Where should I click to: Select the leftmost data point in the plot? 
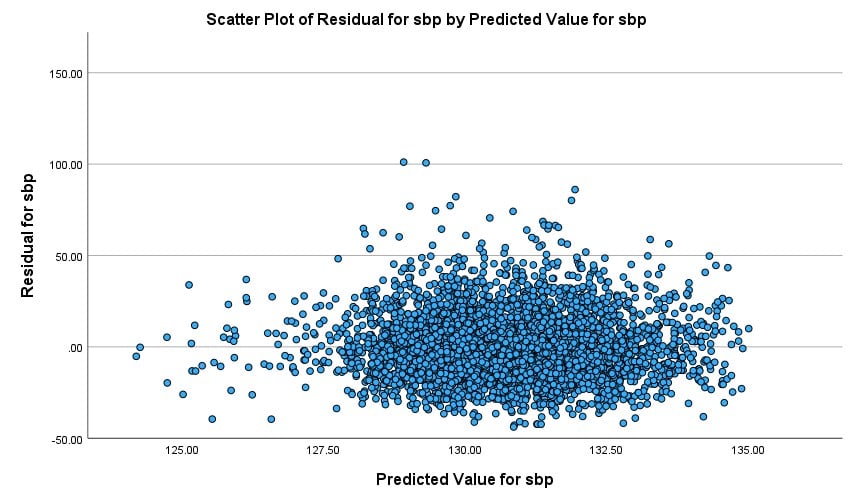coord(136,356)
